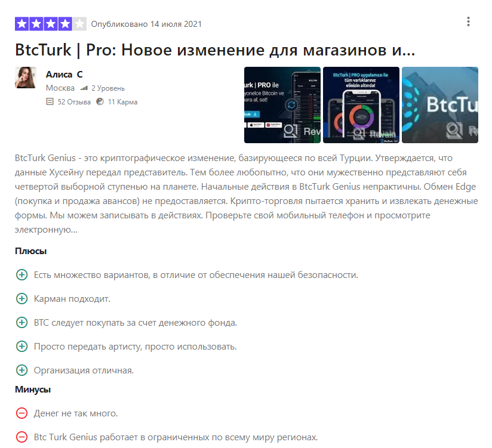Screen dimensions: 492x448
Task: Click the review title BtcTurk | Pro
Action: [x=215, y=50]
